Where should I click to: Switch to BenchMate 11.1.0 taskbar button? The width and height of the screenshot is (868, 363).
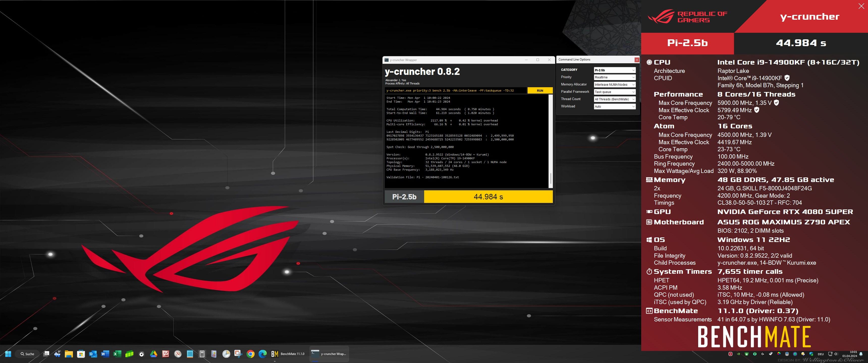(288, 354)
